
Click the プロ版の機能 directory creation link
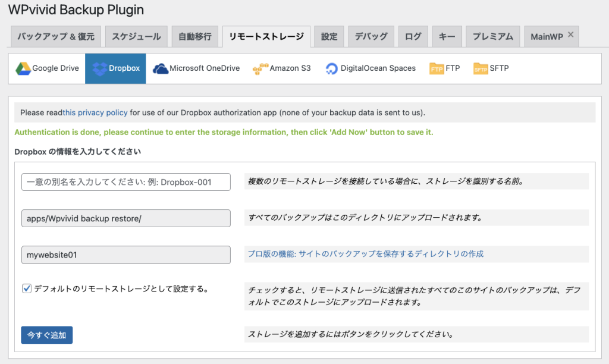tap(365, 254)
